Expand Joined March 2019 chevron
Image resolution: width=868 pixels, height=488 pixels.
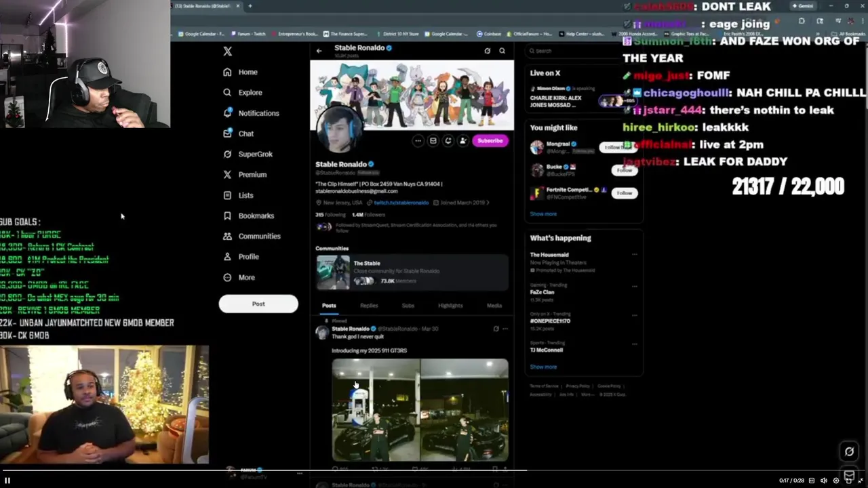[x=487, y=203]
